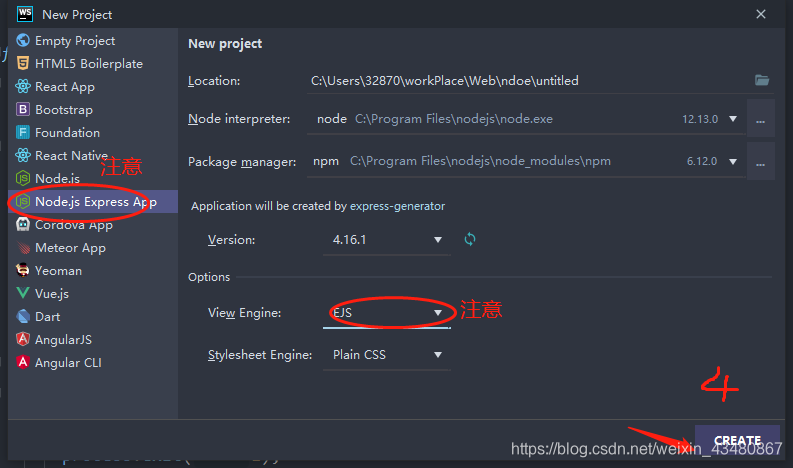Viewport: 793px width, 468px height.
Task: Open the Node interpreter dropdown arrow
Action: point(733,118)
